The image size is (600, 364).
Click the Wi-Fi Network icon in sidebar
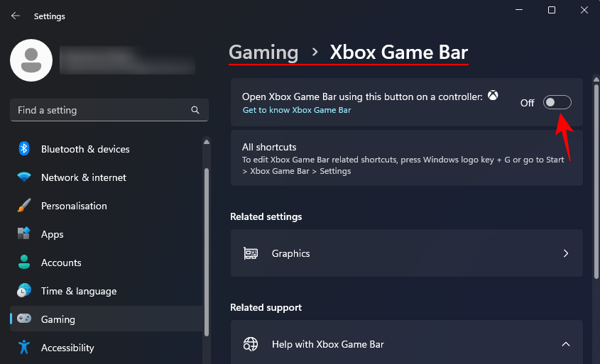[23, 177]
